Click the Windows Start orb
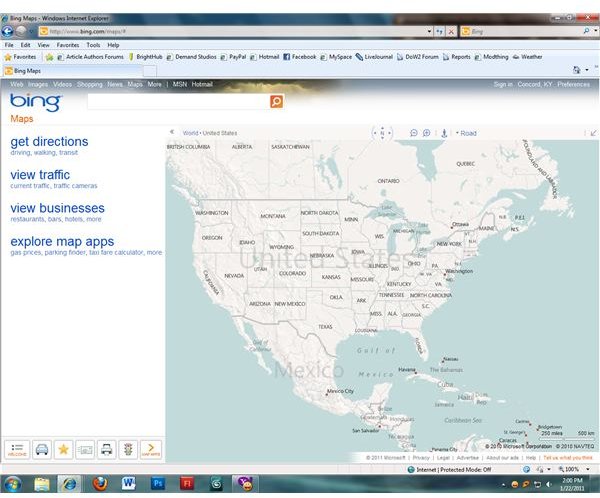The image size is (600, 498). (13, 484)
